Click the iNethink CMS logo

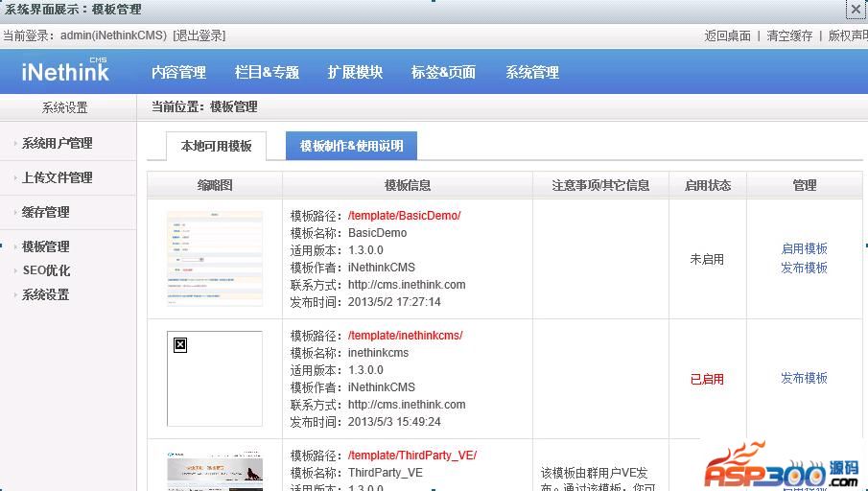[65, 70]
